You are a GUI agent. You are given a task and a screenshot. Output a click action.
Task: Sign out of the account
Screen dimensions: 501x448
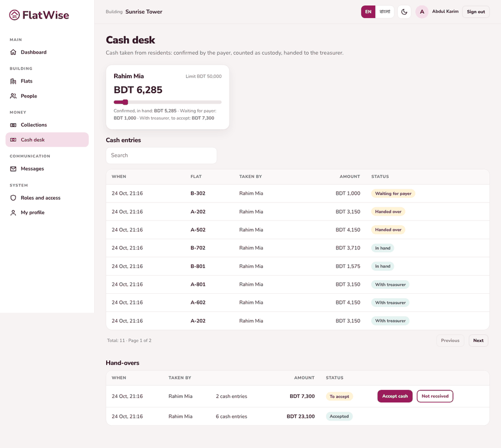(476, 12)
